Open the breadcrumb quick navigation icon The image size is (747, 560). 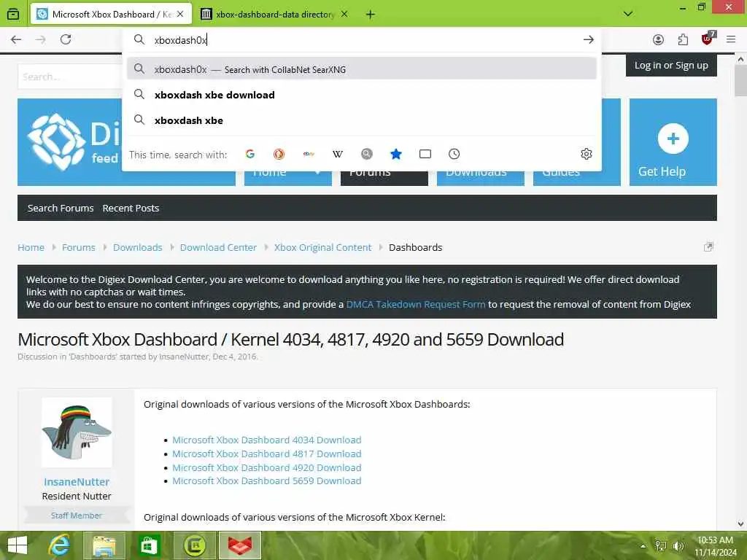[x=708, y=246]
